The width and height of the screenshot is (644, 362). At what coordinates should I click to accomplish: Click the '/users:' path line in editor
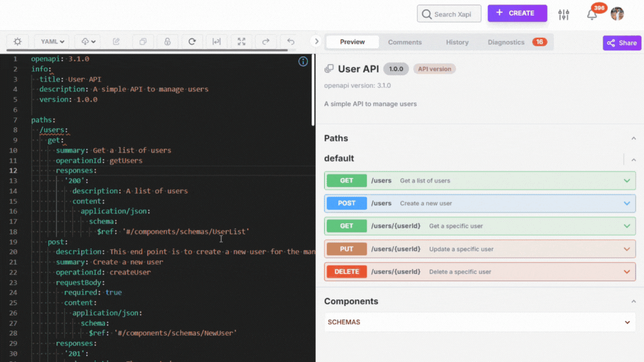54,130
